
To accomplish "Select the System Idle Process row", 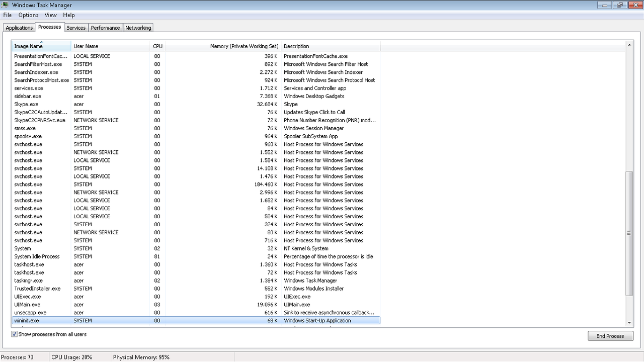I will click(37, 256).
